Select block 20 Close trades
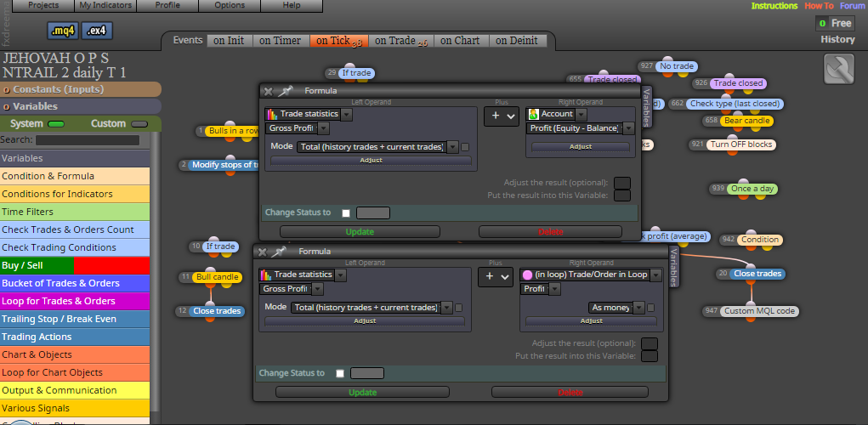 [x=757, y=274]
